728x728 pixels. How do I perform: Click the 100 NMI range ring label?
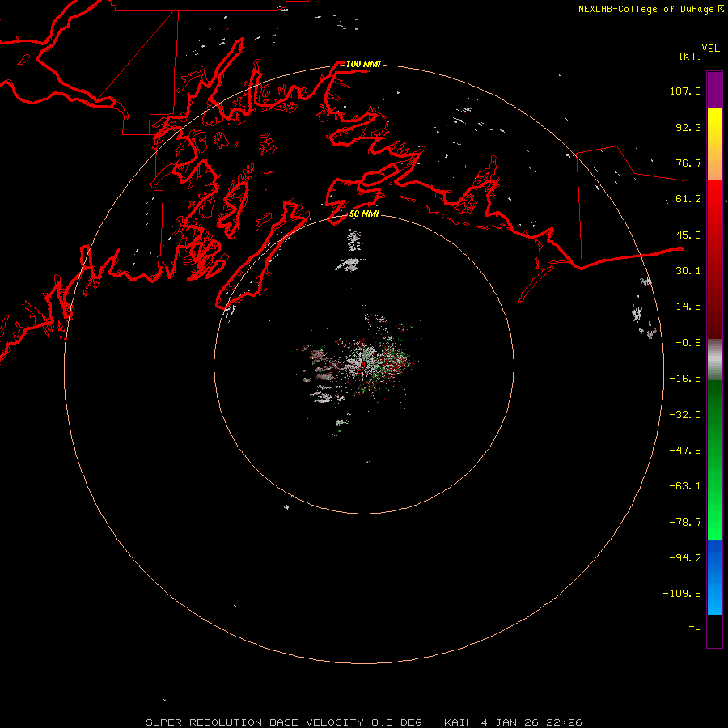(x=363, y=64)
